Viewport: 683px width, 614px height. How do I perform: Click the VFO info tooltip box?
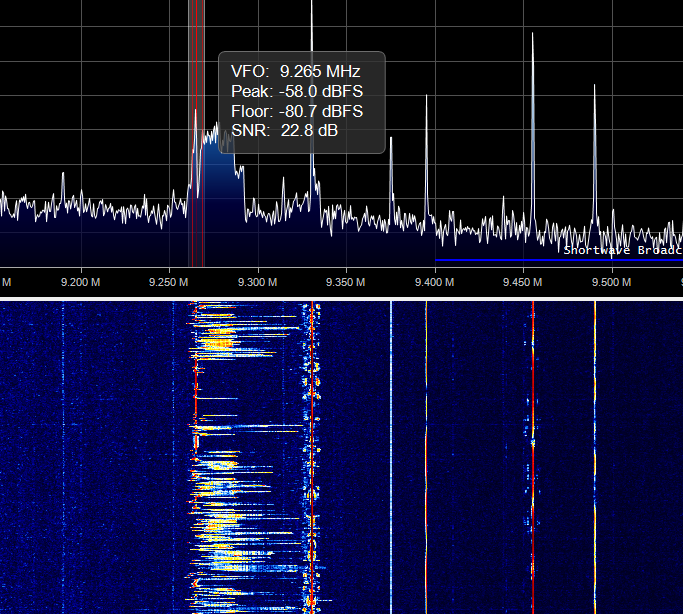click(x=301, y=102)
